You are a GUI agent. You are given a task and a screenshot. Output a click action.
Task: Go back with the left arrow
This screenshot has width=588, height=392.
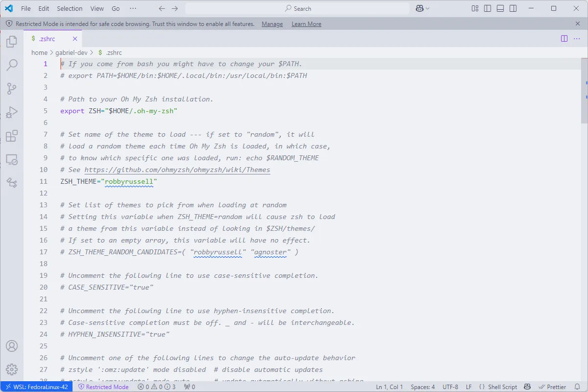pyautogui.click(x=162, y=8)
